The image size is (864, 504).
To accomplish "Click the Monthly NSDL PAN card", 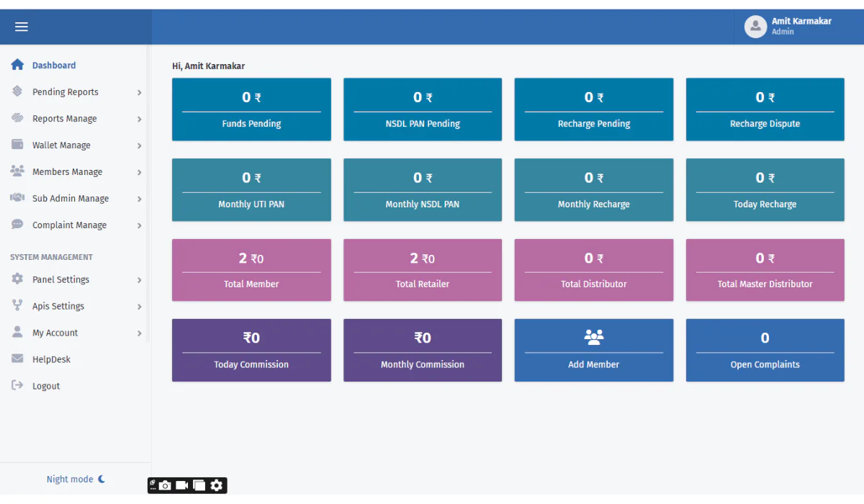I will 423,189.
